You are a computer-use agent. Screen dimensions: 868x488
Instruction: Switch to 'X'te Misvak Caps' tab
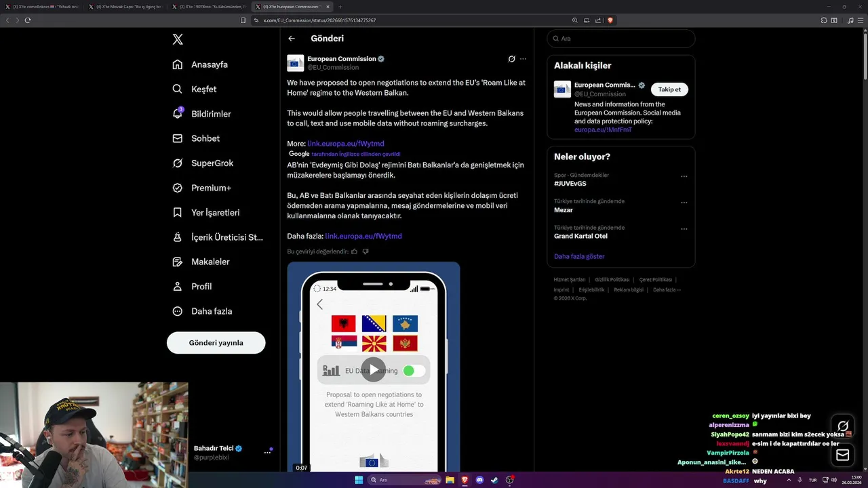(x=125, y=7)
